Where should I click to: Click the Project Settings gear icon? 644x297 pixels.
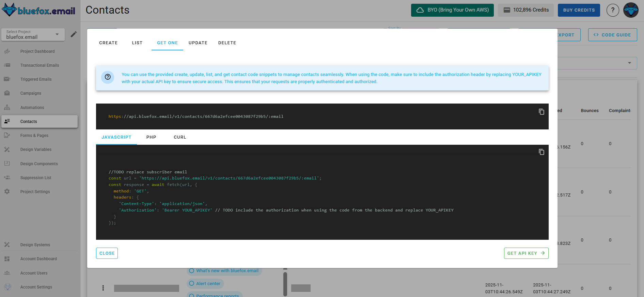(7, 192)
